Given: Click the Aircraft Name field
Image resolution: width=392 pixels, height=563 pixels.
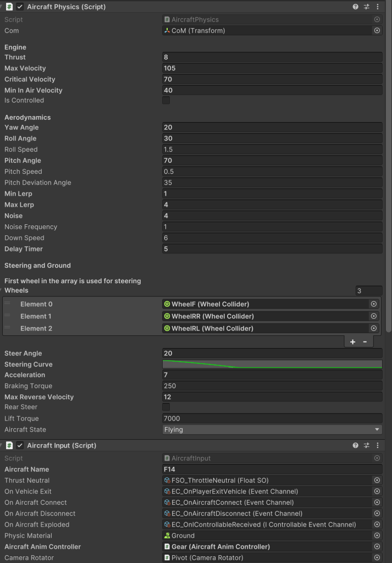Looking at the screenshot, I should [272, 470].
